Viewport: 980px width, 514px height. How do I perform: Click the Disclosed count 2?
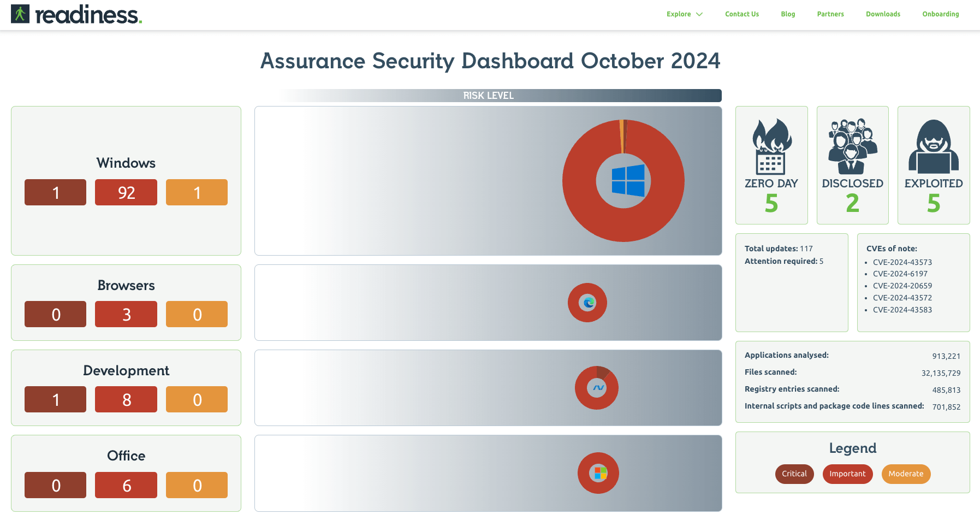tap(853, 203)
